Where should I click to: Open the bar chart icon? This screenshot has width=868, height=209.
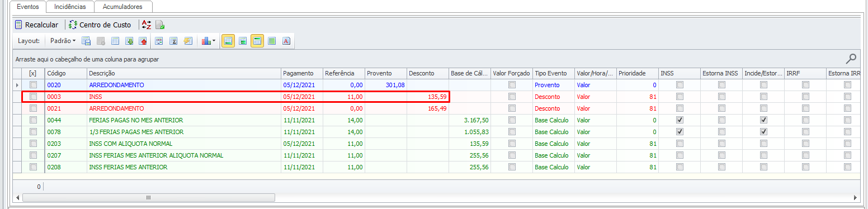point(206,41)
